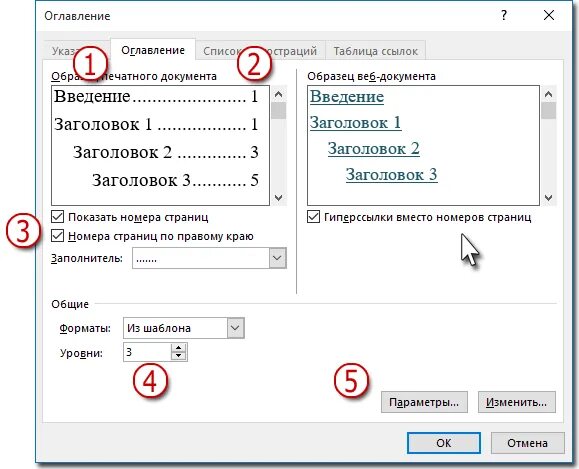This screenshot has height=469, width=579.
Task: Toggle Показать номера страниц checkbox
Action: click(58, 217)
